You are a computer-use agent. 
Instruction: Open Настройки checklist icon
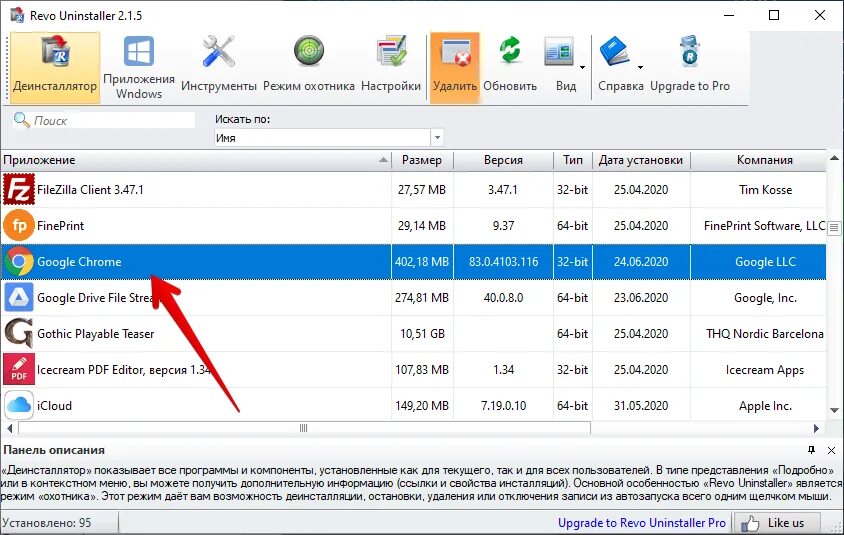pyautogui.click(x=391, y=52)
